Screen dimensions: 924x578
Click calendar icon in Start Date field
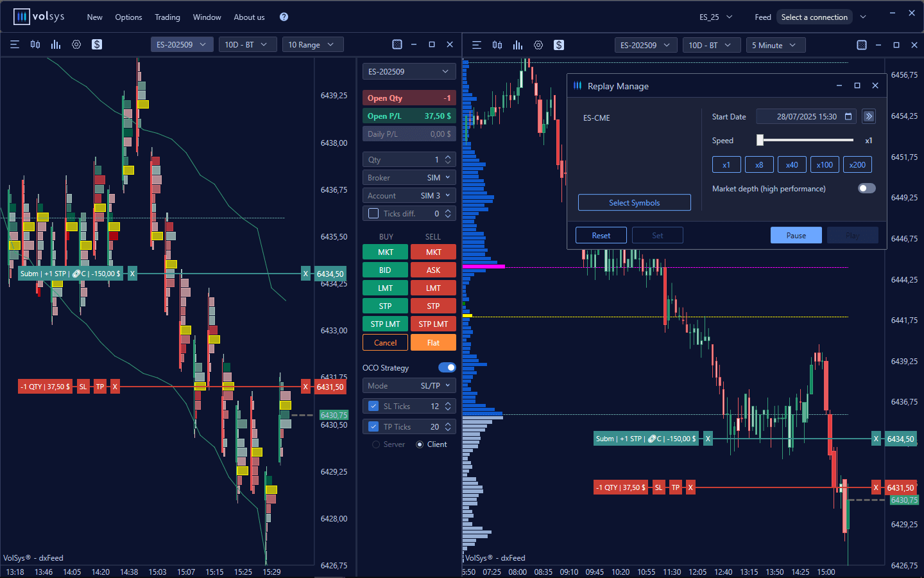pos(848,116)
